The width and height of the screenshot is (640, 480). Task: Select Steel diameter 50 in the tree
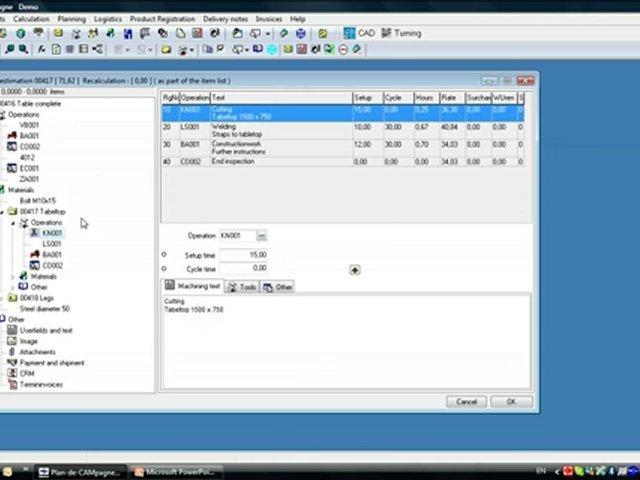pyautogui.click(x=45, y=309)
